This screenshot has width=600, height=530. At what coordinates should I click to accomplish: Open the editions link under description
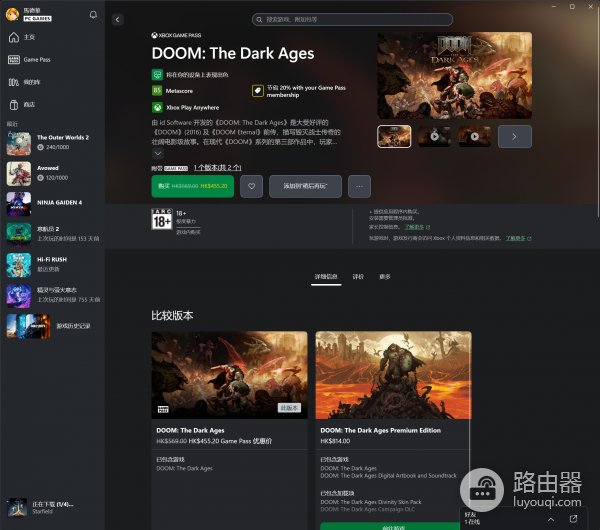point(217,168)
